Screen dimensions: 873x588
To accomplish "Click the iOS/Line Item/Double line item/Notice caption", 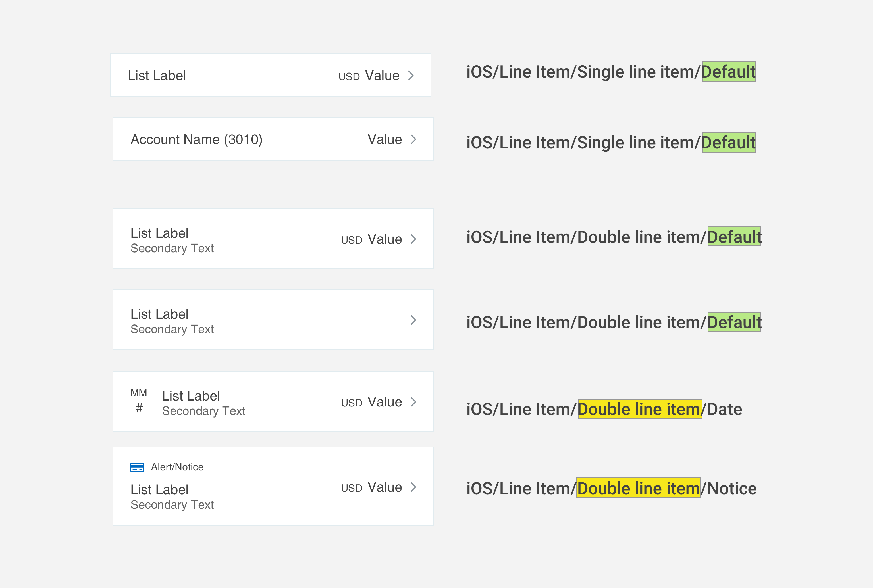I will [612, 488].
